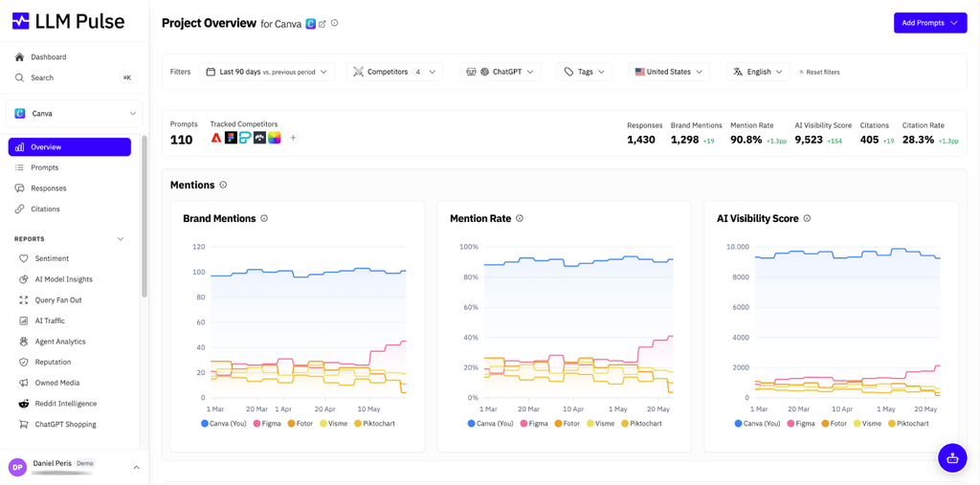The width and height of the screenshot is (980, 485).
Task: Toggle Canva (You) series in Brand Mentions
Action: (x=224, y=423)
